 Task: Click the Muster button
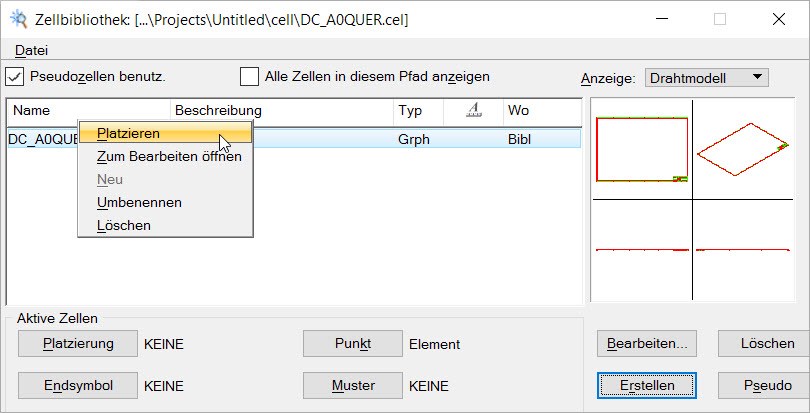click(x=353, y=386)
